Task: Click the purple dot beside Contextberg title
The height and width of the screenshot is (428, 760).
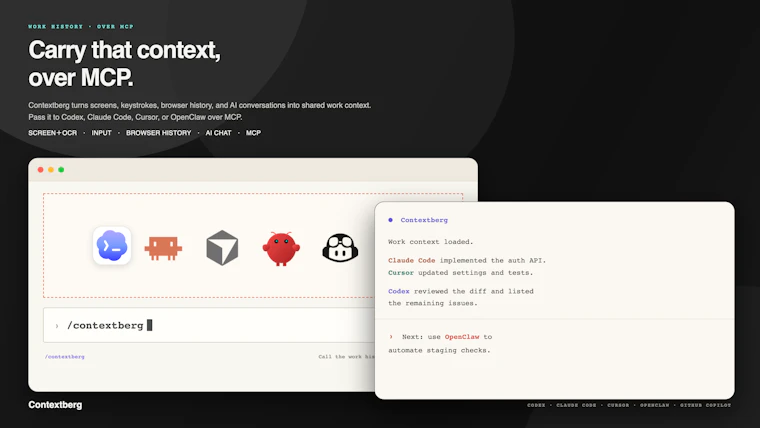Action: click(x=391, y=220)
